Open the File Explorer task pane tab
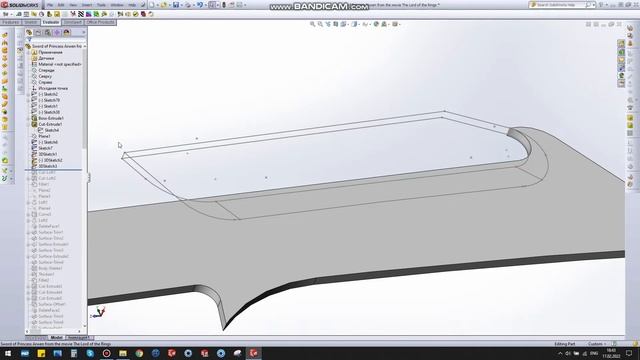Image resolution: width=640 pixels, height=360 pixels. [621, 60]
